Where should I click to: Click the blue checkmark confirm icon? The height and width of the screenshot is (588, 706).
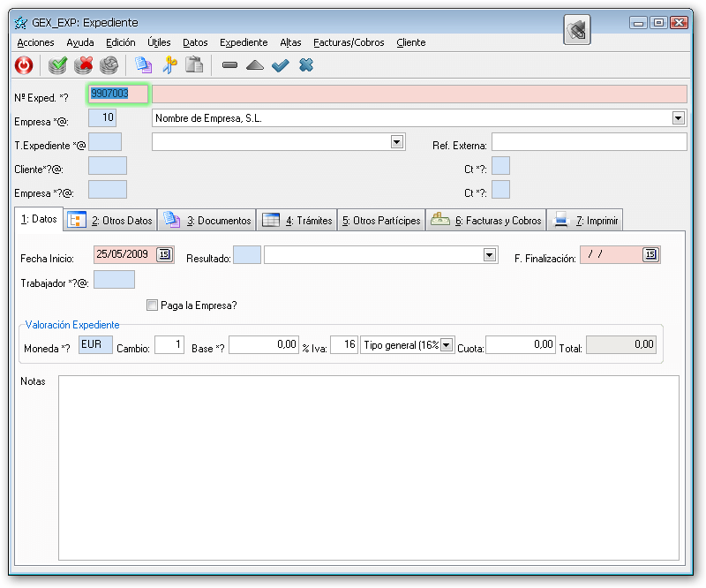281,64
